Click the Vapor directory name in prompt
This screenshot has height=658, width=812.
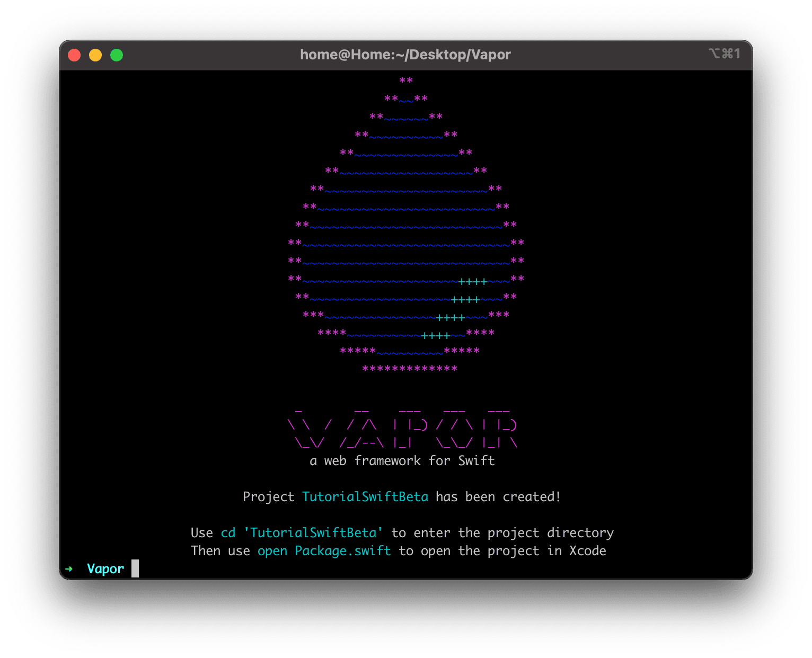(105, 569)
